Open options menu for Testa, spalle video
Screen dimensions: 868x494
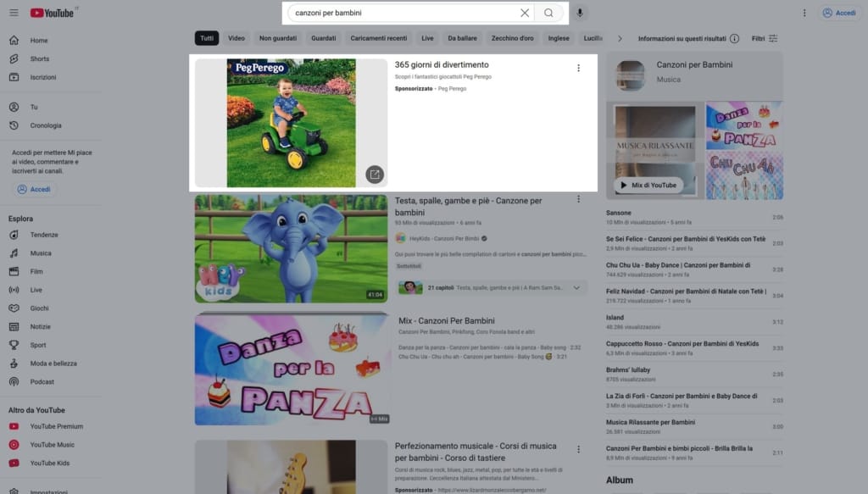578,199
